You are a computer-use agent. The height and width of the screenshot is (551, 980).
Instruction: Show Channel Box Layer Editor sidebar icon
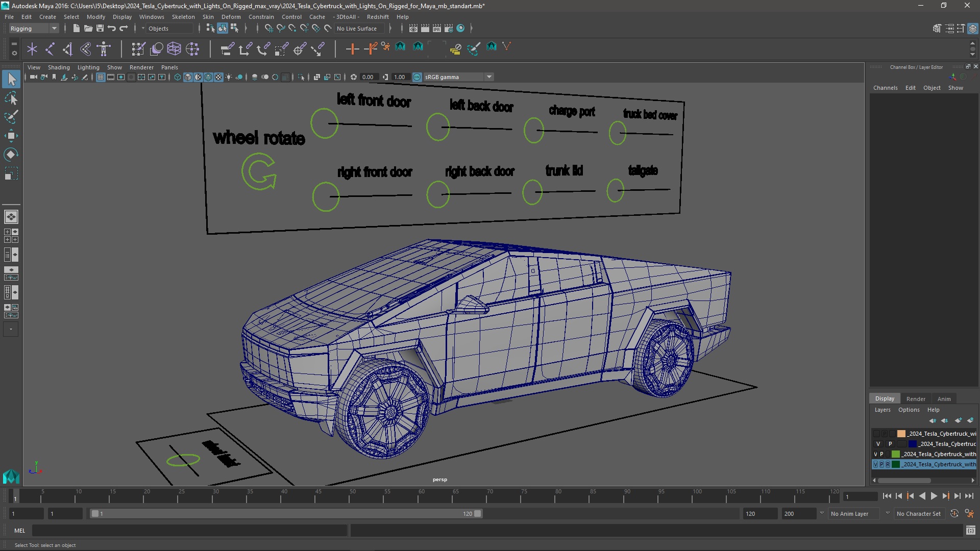pyautogui.click(x=973, y=29)
